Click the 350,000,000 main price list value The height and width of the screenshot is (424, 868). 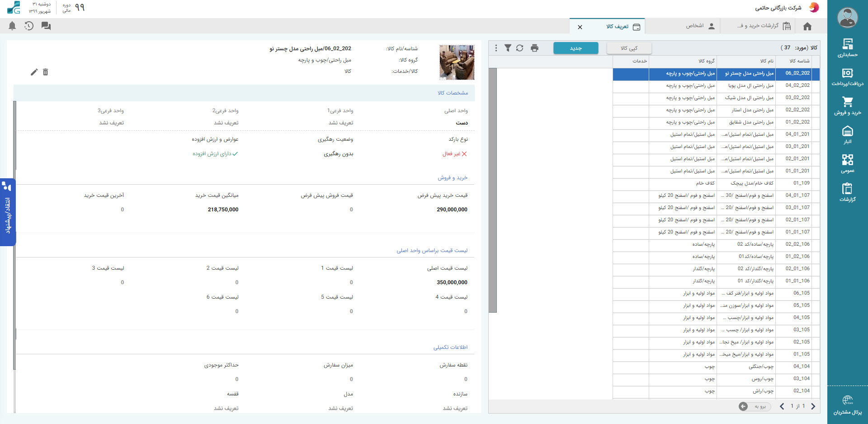click(452, 282)
